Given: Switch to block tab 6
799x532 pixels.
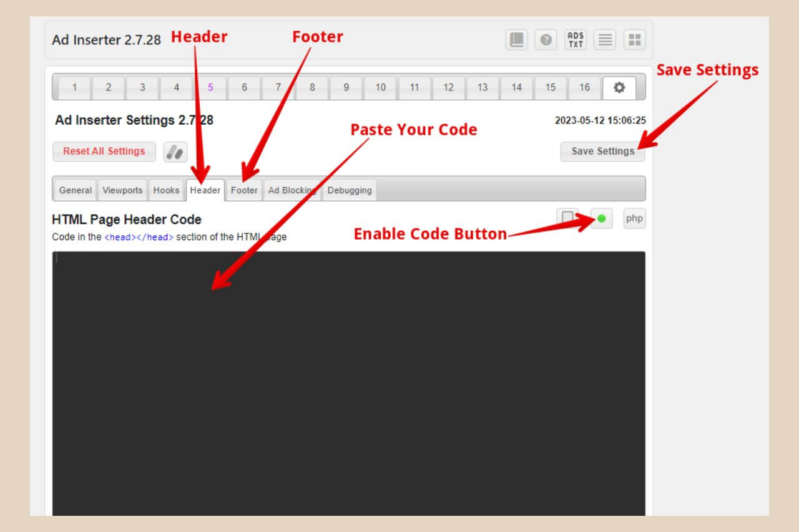Looking at the screenshot, I should coord(244,87).
